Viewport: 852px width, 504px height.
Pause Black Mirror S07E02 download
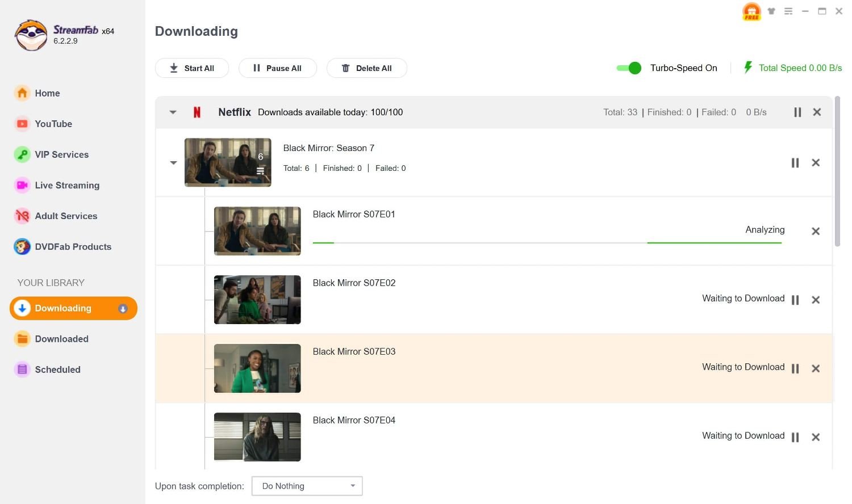pyautogui.click(x=795, y=300)
